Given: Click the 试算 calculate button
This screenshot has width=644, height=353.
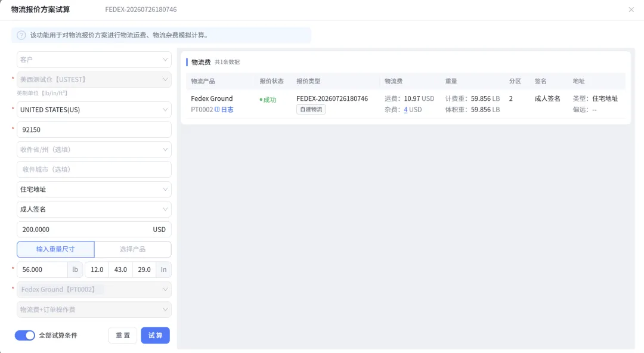Looking at the screenshot, I should point(155,335).
